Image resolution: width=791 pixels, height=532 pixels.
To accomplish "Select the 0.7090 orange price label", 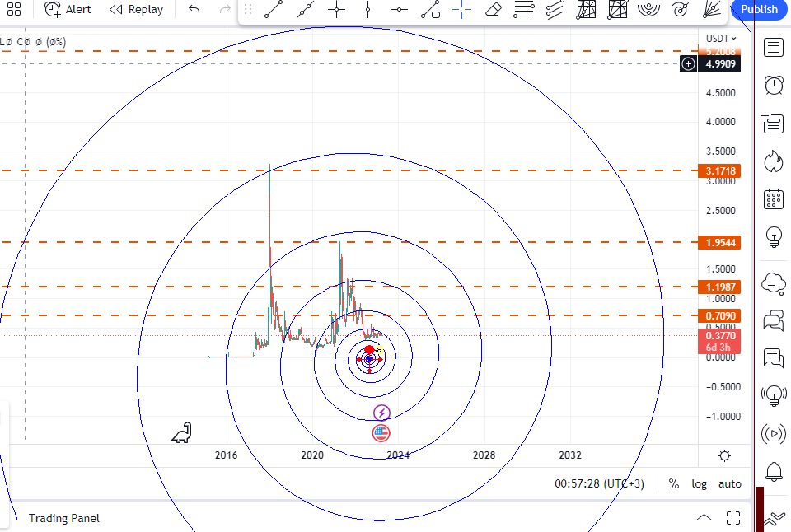I will pos(719,315).
